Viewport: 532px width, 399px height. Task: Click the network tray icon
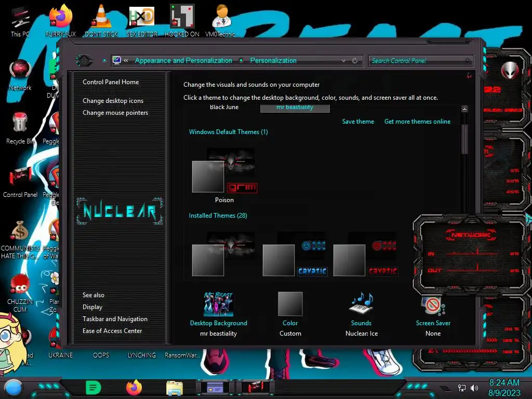tap(461, 388)
